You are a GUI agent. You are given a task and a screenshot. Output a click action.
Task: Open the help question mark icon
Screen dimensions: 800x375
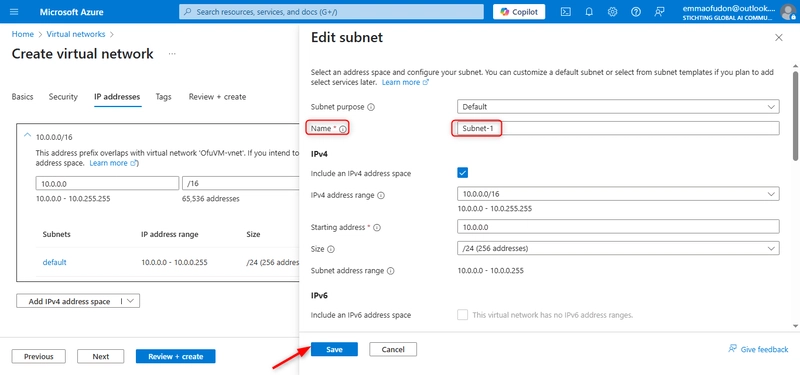click(636, 12)
